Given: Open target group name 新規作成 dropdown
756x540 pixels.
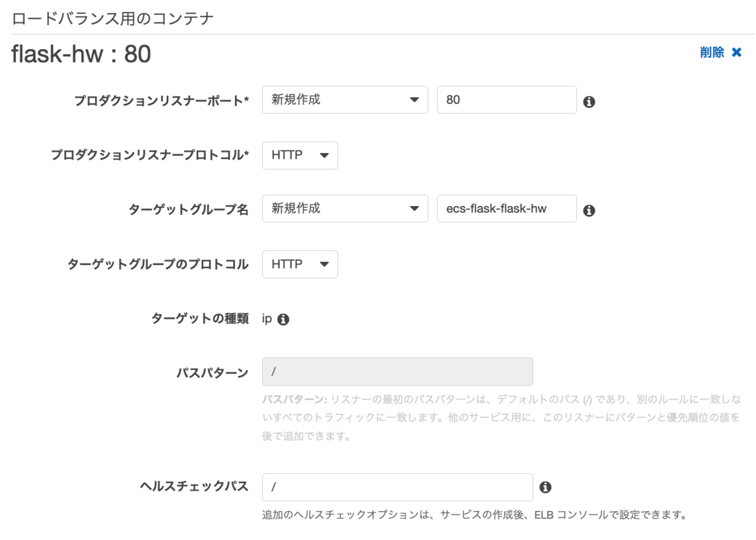Looking at the screenshot, I should [345, 209].
